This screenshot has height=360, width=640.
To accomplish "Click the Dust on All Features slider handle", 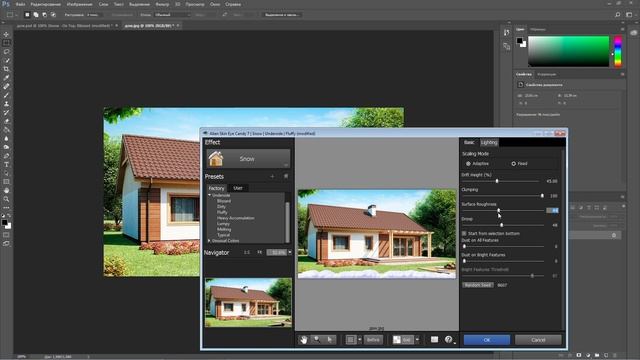I will point(464,246).
